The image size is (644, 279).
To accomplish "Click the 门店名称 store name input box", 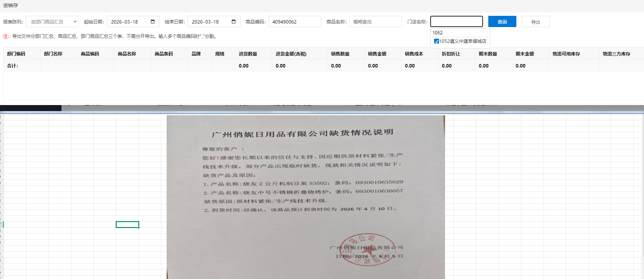I will click(456, 21).
